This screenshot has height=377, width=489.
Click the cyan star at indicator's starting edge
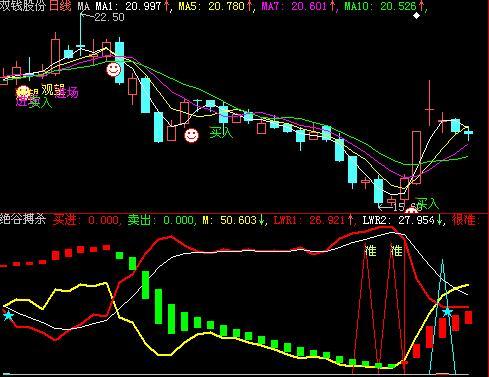click(8, 315)
